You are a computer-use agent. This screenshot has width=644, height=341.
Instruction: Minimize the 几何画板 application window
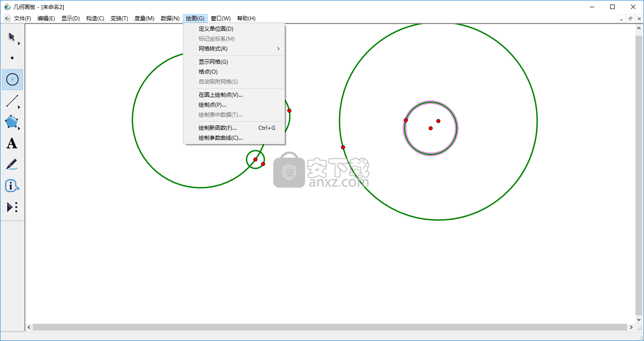point(592,7)
